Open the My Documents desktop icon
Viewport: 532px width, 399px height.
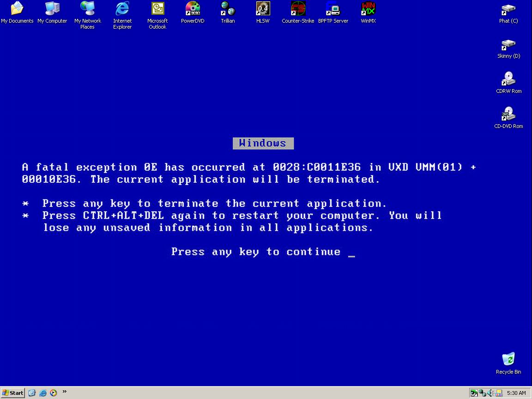coord(17,12)
